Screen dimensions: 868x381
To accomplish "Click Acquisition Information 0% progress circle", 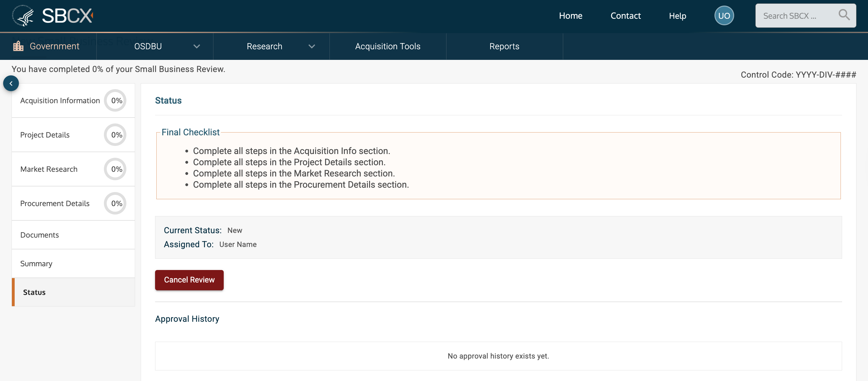I will (115, 101).
